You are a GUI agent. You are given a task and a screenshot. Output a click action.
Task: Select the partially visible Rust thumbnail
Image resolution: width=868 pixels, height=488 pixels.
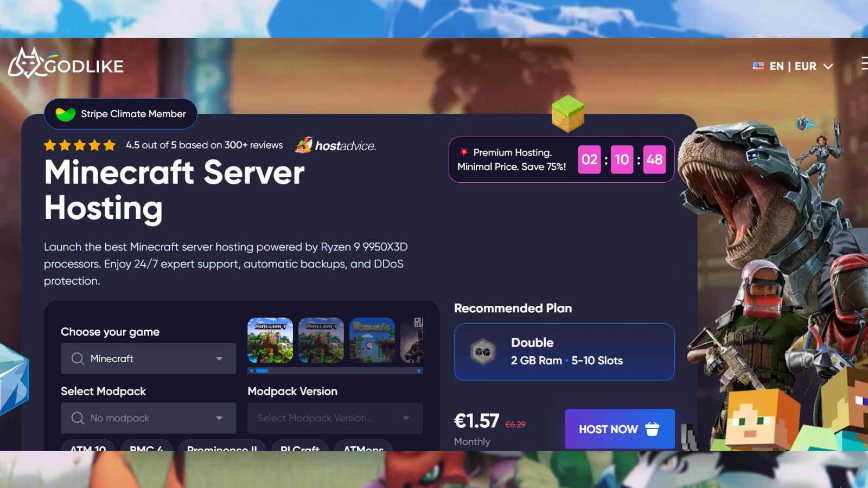point(412,340)
